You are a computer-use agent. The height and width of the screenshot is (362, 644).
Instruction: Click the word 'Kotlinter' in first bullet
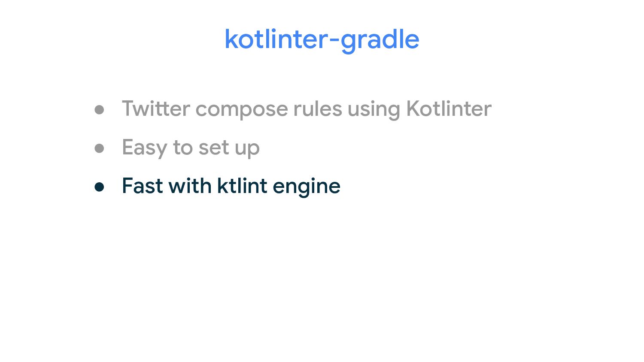pyautogui.click(x=449, y=108)
